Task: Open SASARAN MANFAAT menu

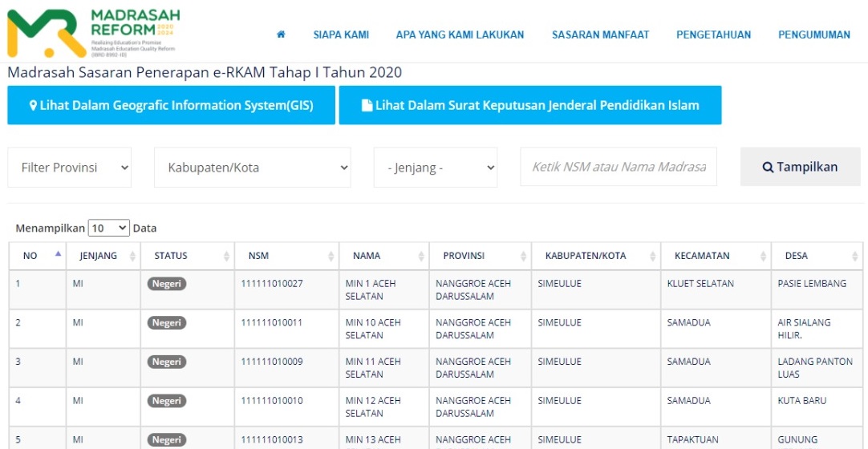Action: pos(600,34)
